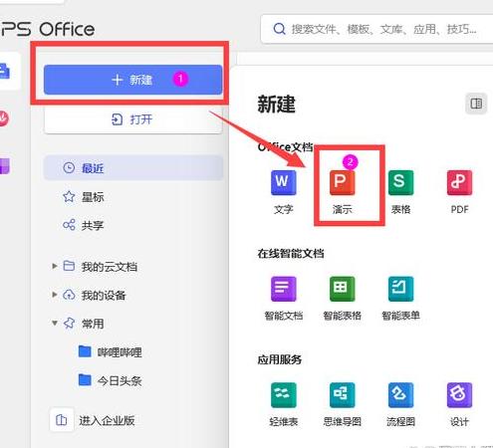
Task: Click the 常用 pinned section label
Action: [93, 324]
